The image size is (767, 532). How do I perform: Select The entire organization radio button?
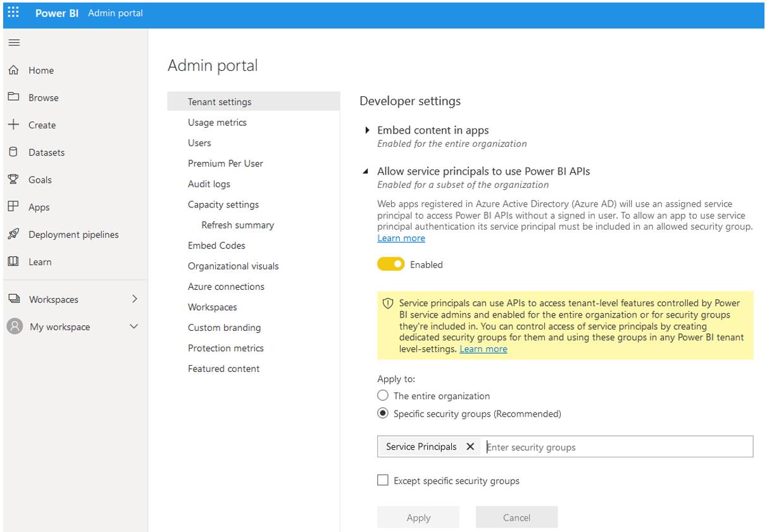coord(382,395)
